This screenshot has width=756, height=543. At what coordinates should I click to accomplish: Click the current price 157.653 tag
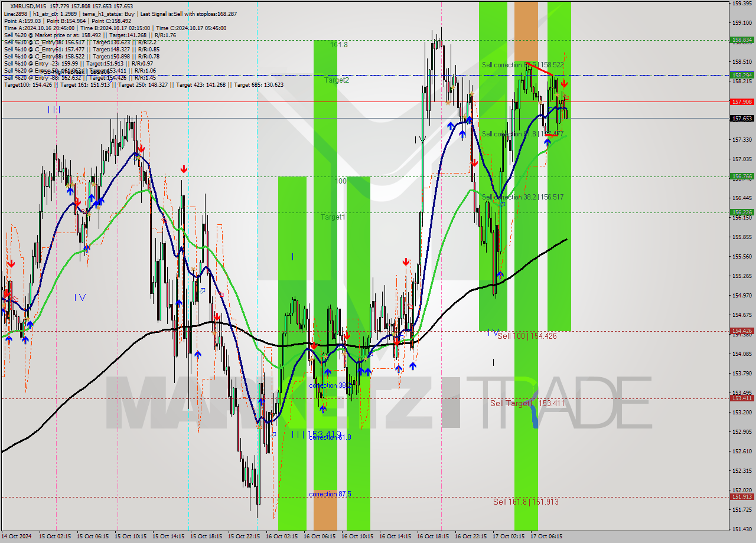click(x=742, y=118)
